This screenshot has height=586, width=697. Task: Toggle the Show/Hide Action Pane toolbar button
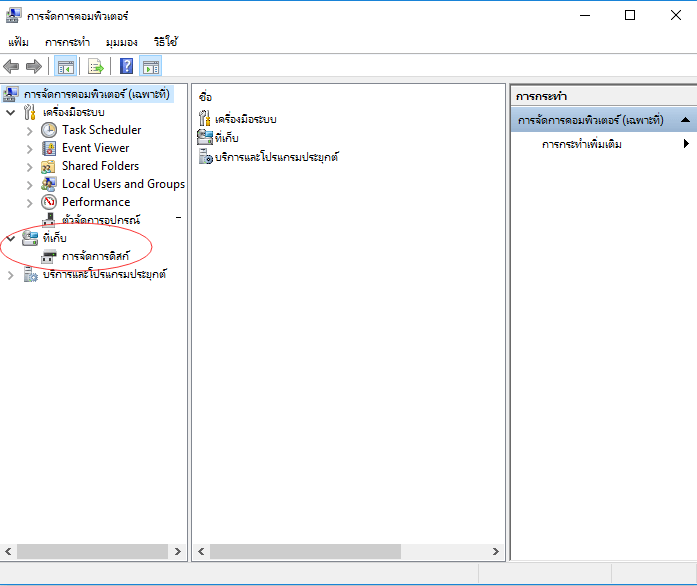[151, 67]
